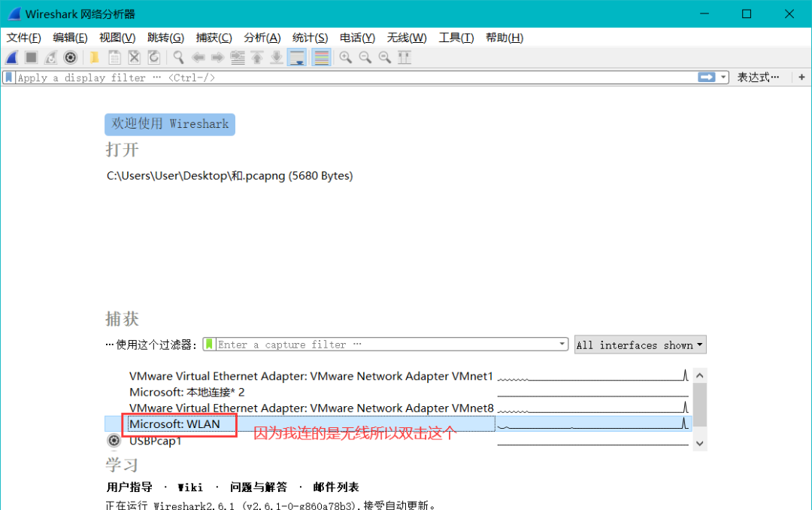812x510 pixels.
Task: Select Microsoft: 本地连接* 2 interface
Action: tap(187, 393)
